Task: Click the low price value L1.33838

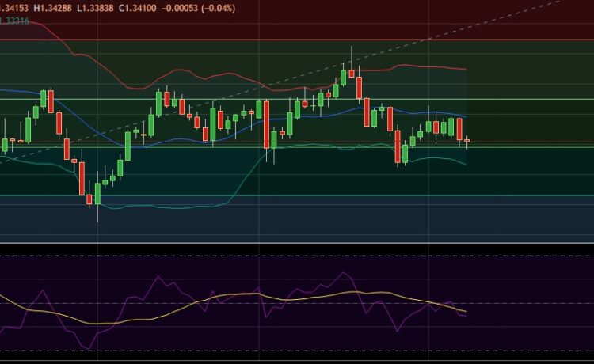Action: pyautogui.click(x=103, y=8)
